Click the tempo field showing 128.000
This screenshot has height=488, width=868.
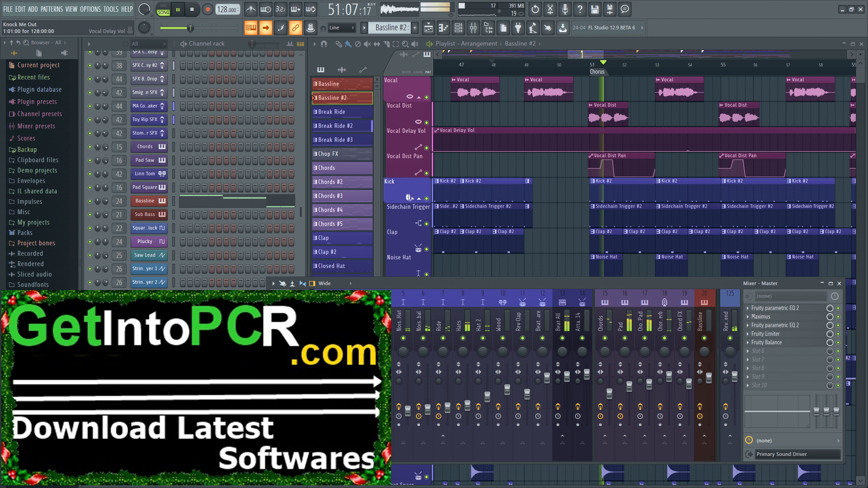pos(228,9)
